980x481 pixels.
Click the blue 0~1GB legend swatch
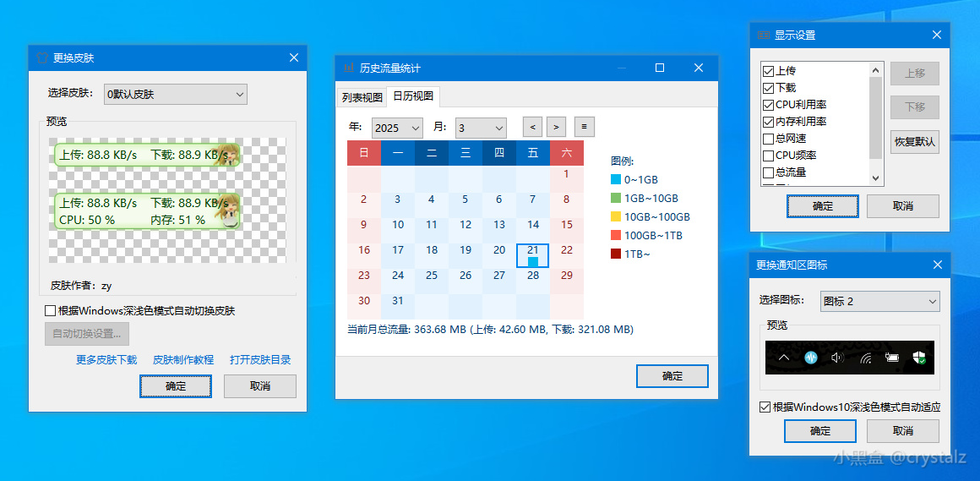tap(616, 179)
